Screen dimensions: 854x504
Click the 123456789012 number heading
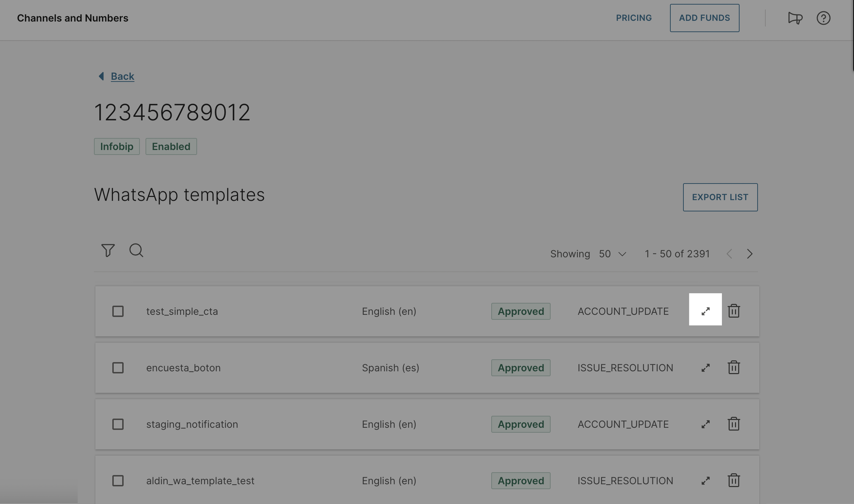172,113
